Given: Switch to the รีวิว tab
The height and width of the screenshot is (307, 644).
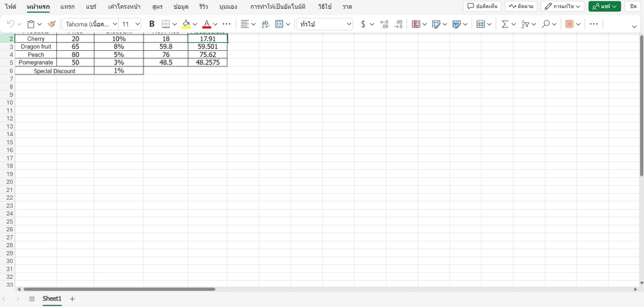Looking at the screenshot, I should coord(203,7).
